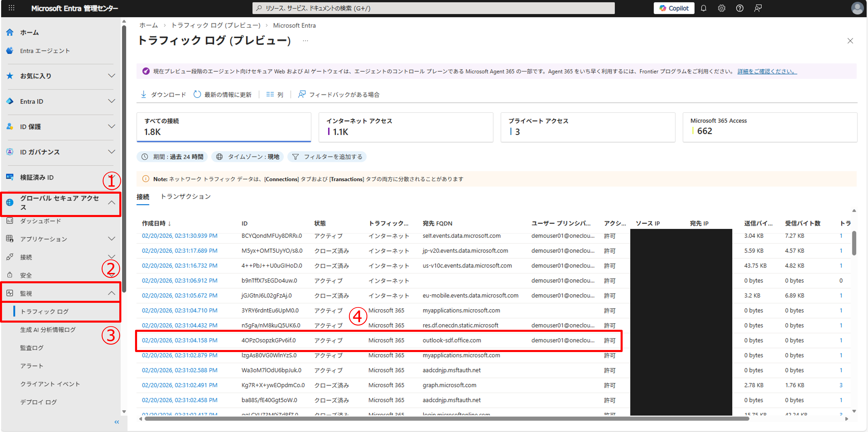
Task: Expand the アプリケーション submenu
Action: (111, 239)
